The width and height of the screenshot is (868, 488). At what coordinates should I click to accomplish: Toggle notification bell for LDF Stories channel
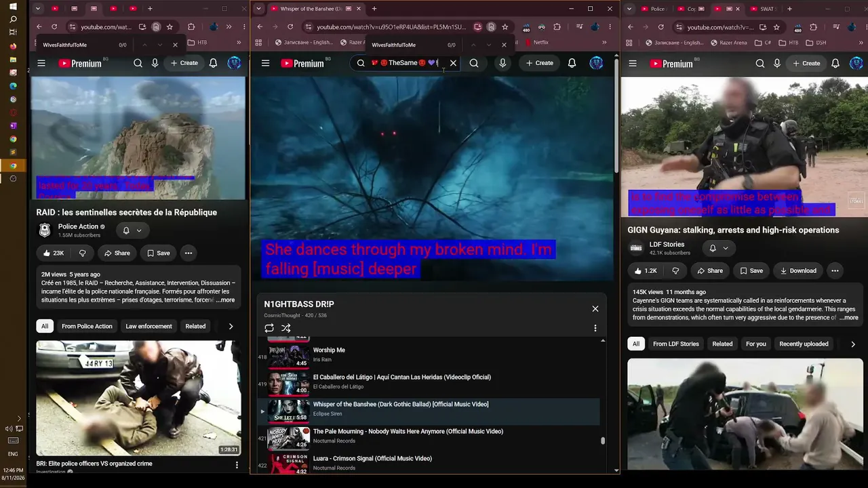[718, 248]
